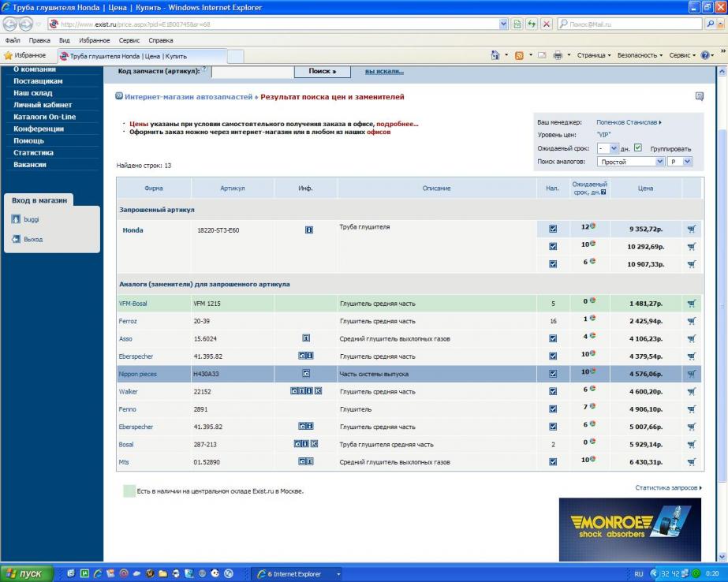The image size is (728, 582).
Task: Follow the подробнее link
Action: 397,124
